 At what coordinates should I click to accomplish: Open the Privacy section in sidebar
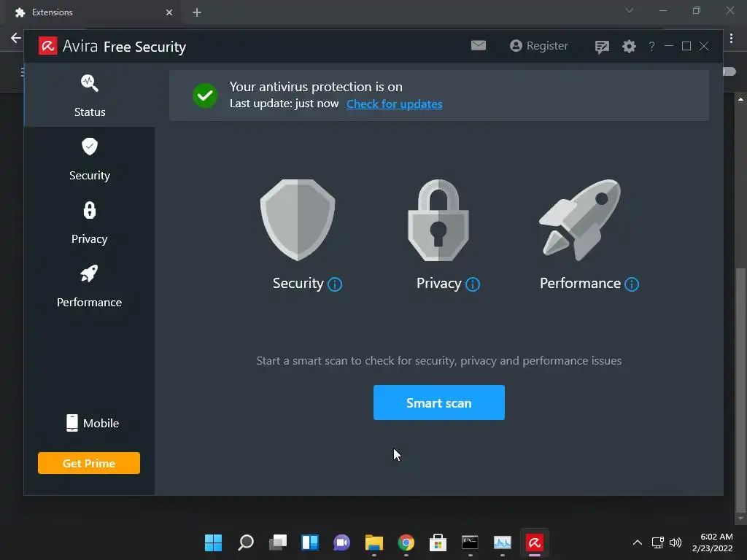point(90,222)
